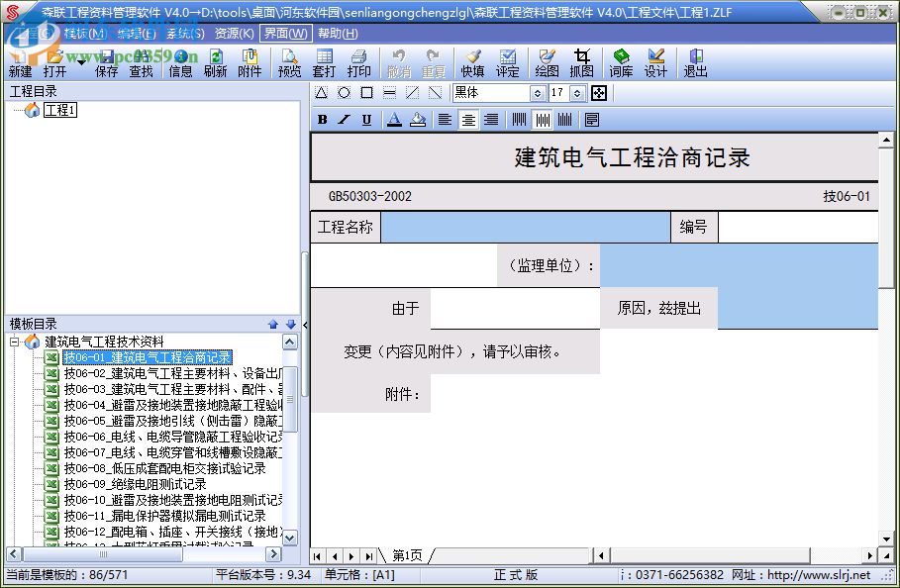This screenshot has width=900, height=588.
Task: Toggle italic text formatting
Action: click(x=344, y=119)
